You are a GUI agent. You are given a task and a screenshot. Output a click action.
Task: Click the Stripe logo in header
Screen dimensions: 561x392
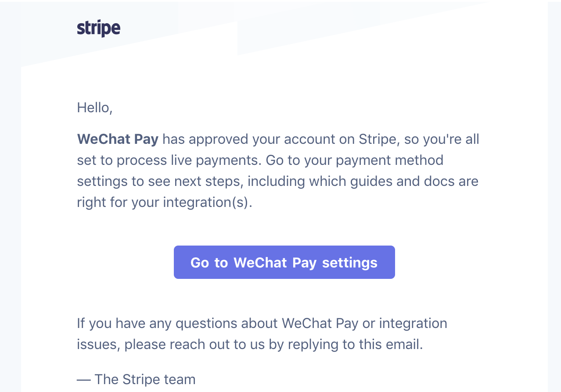(x=99, y=29)
